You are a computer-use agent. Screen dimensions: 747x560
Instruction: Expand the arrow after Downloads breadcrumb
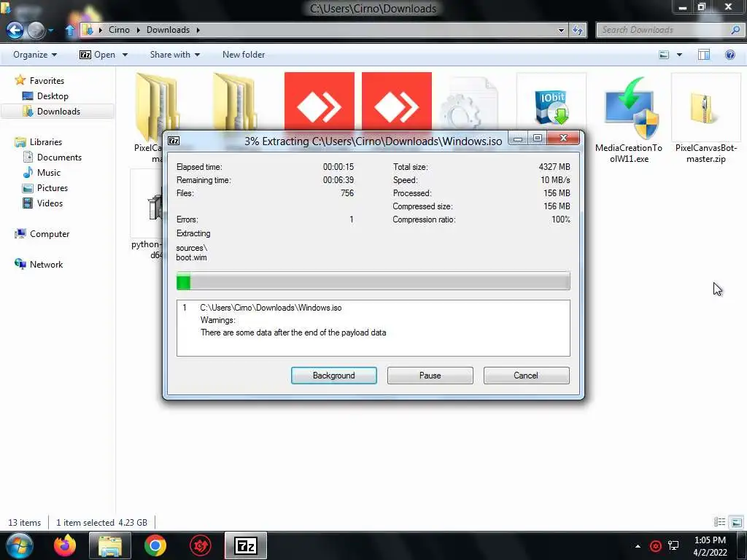198,30
